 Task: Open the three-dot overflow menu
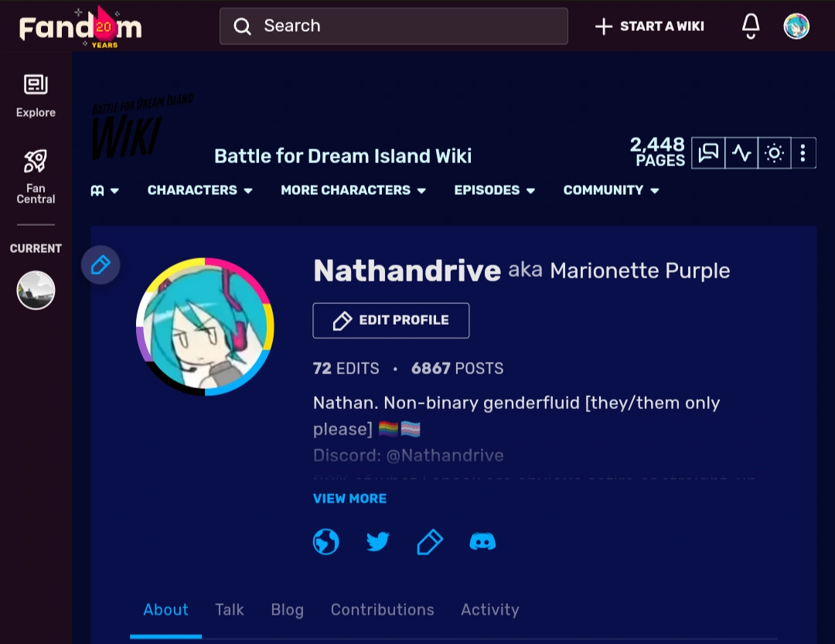(x=803, y=153)
